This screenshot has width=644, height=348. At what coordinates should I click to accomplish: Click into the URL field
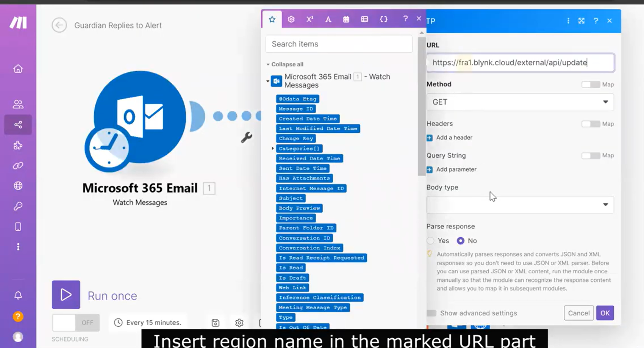point(520,63)
